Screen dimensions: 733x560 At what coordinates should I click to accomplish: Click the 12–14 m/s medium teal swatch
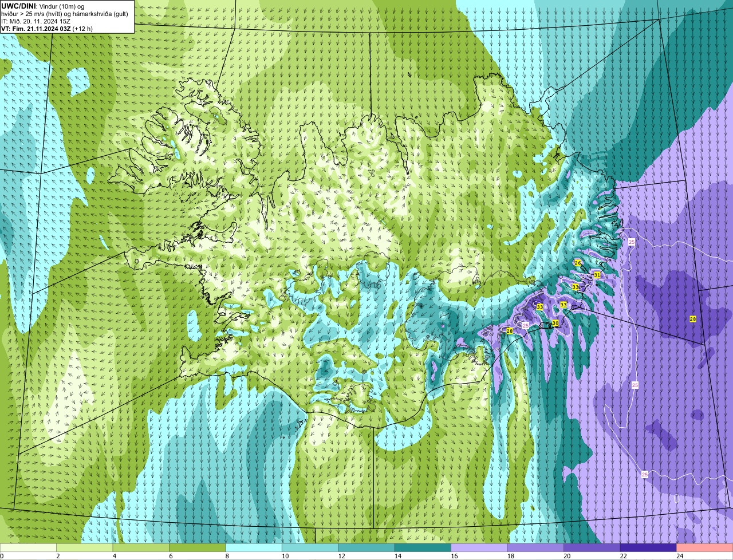[x=366, y=547]
